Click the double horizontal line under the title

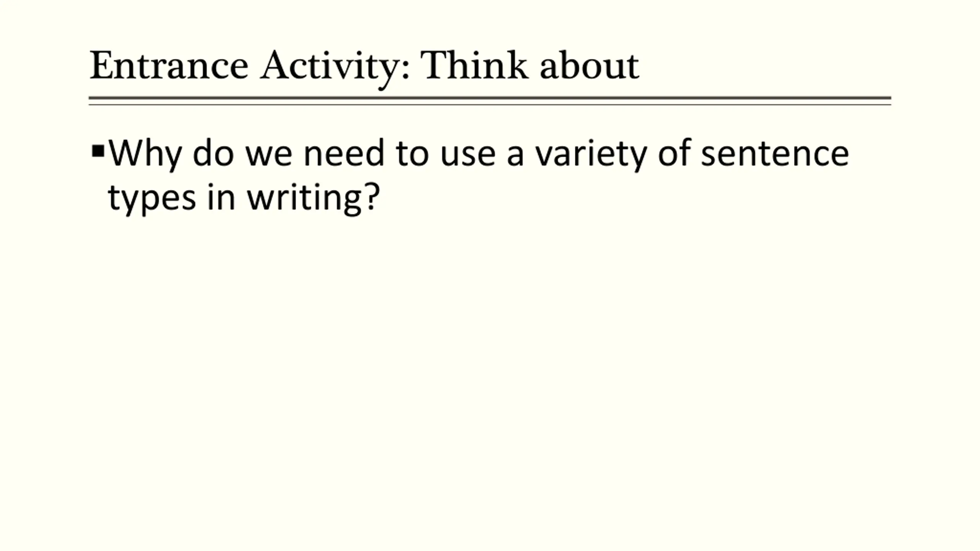[x=490, y=101]
